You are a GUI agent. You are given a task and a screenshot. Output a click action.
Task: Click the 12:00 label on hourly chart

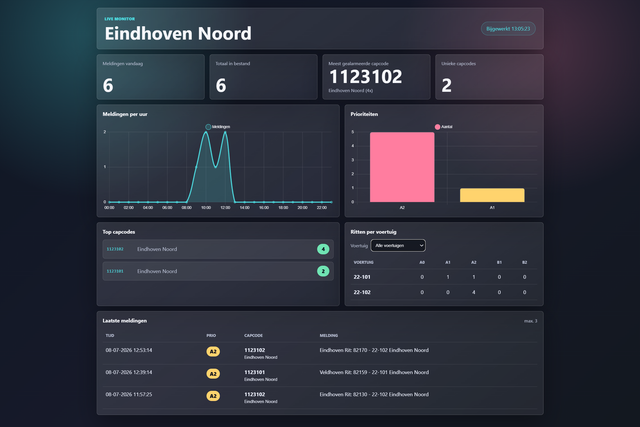point(225,208)
